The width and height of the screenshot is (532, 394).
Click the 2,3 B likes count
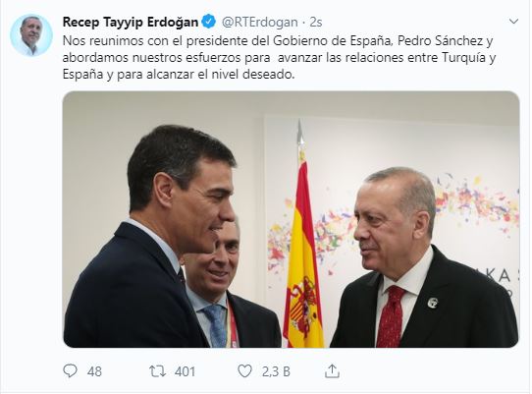(x=276, y=371)
